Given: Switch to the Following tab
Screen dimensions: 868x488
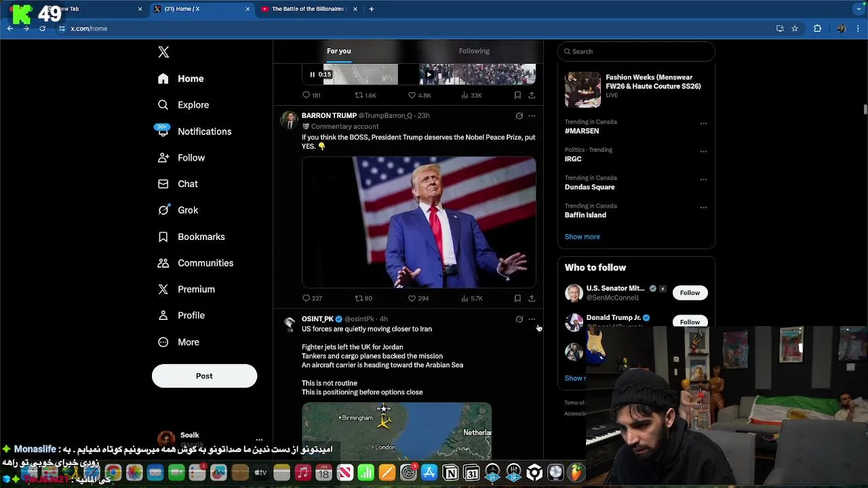Looking at the screenshot, I should 474,51.
